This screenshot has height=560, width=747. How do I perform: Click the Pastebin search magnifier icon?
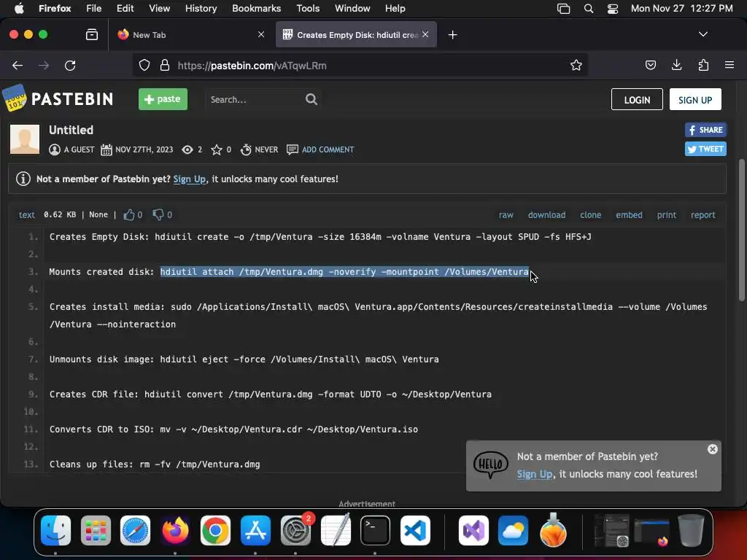tap(311, 99)
